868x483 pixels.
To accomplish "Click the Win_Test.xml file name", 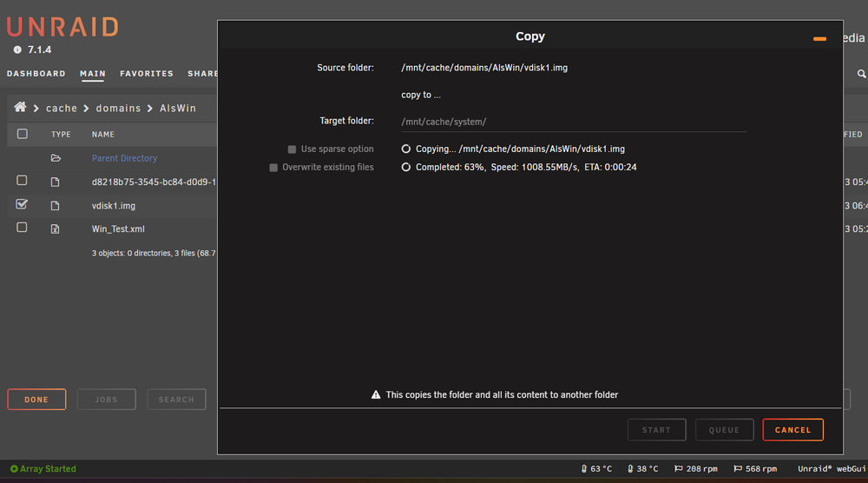I will (118, 229).
